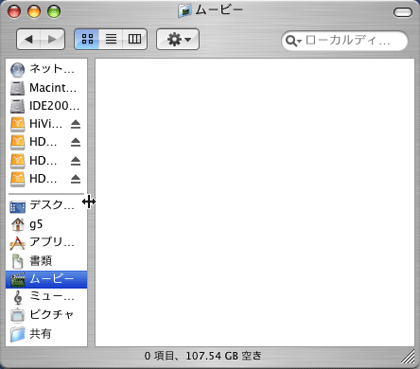Click the toolbar hide pill button
420x369 pixels.
403,12
